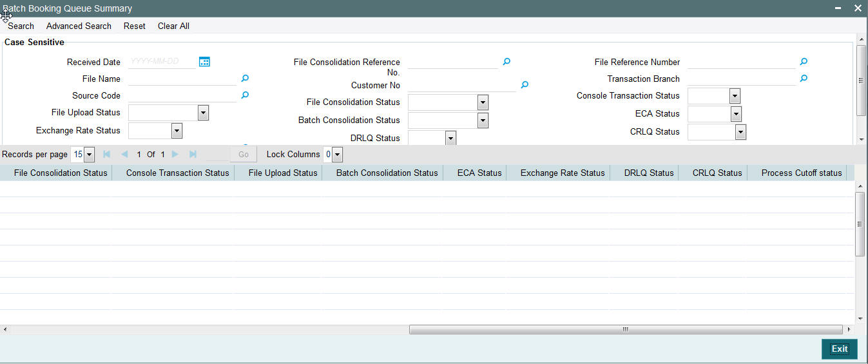This screenshot has height=364, width=868.
Task: Focus the File Reference Number input field
Action: click(741, 62)
